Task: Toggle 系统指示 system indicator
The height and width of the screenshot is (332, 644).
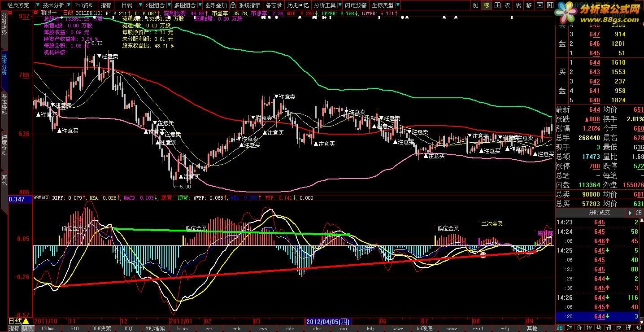Action: click(249, 5)
